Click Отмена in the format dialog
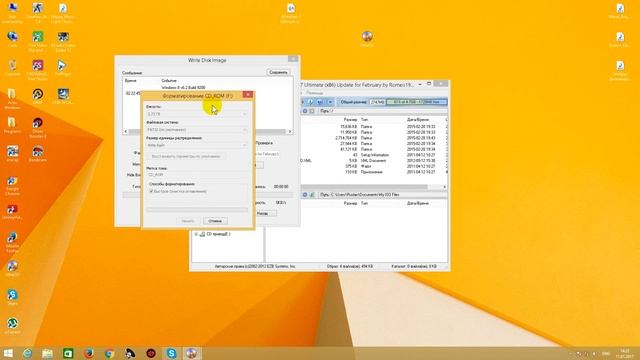Image resolution: width=640 pixels, height=360 pixels. (215, 221)
